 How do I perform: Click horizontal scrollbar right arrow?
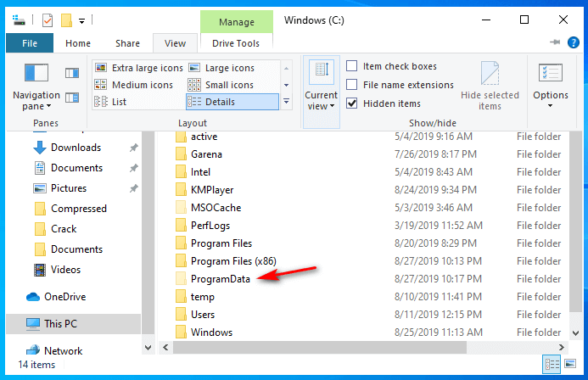(x=562, y=348)
